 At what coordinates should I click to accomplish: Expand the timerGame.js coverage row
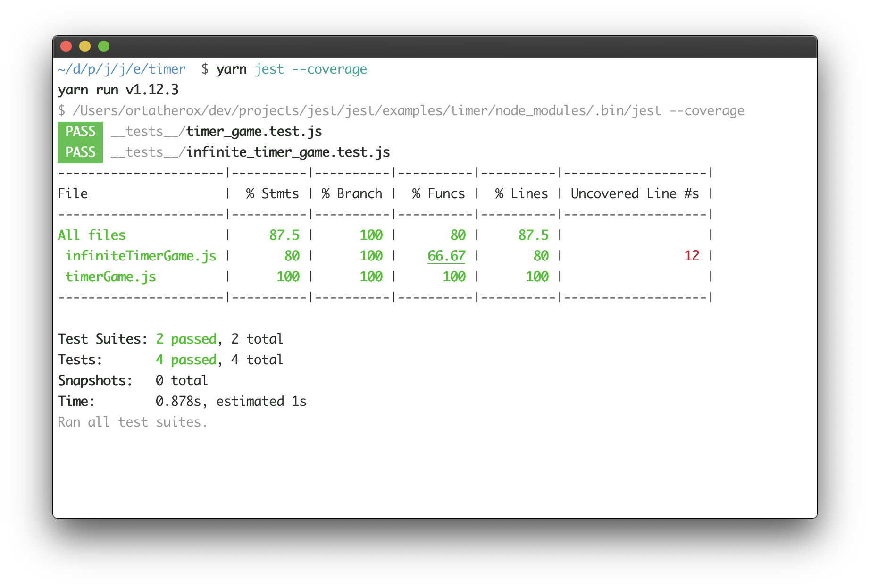[111, 277]
